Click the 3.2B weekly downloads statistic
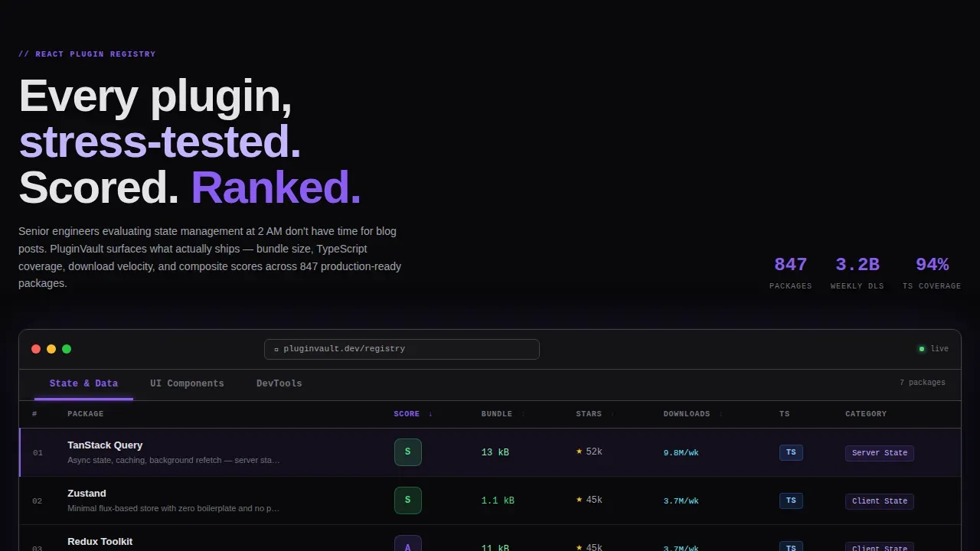The image size is (980, 551). pyautogui.click(x=857, y=273)
